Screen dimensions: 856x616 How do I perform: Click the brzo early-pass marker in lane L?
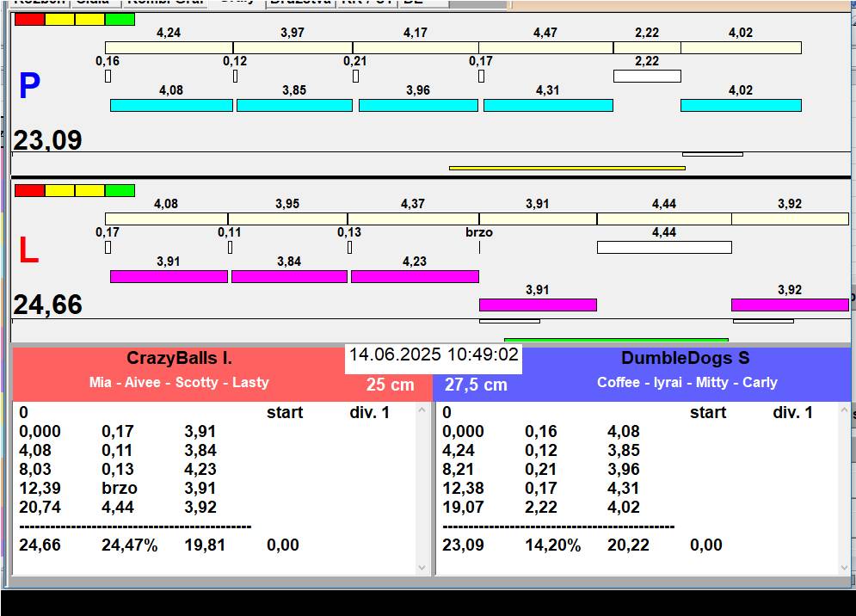[x=479, y=248]
